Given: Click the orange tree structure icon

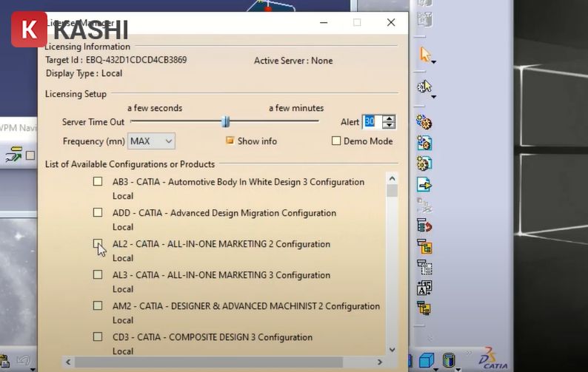Looking at the screenshot, I should (x=424, y=246).
